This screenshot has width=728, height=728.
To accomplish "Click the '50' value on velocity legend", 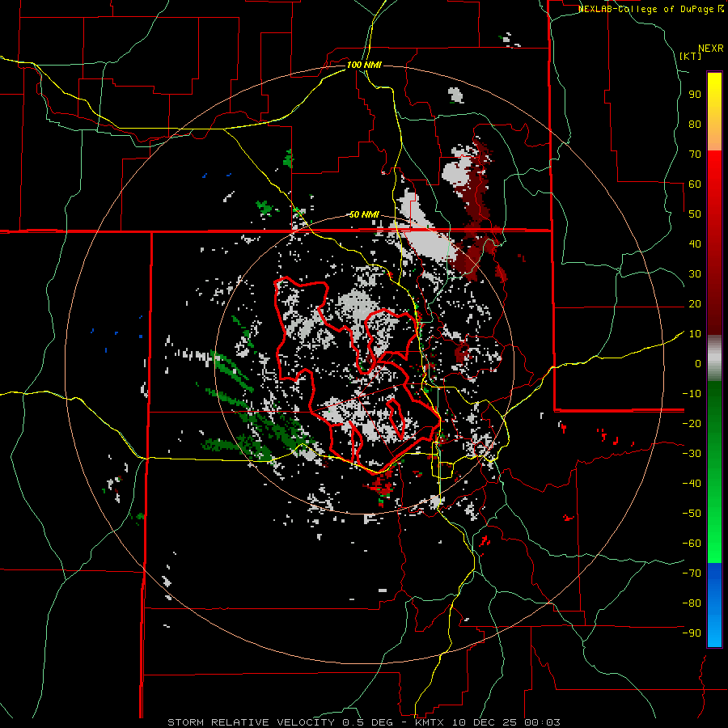I will pyautogui.click(x=695, y=214).
